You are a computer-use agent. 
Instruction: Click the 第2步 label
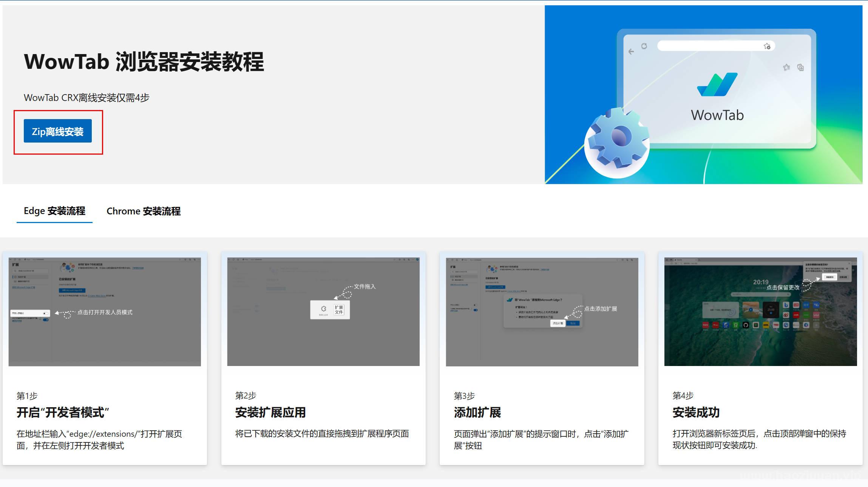tap(246, 396)
